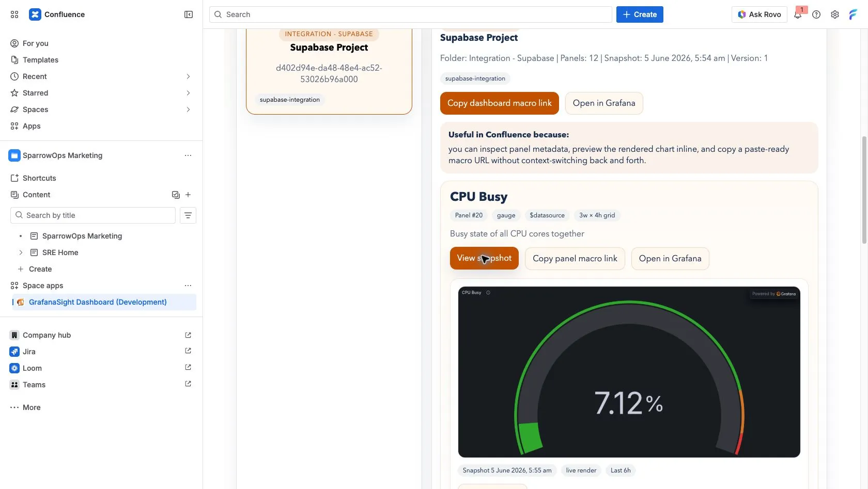The width and height of the screenshot is (868, 489).
Task: Click the info icon beside CPU Busy in chart
Action: [x=488, y=293]
